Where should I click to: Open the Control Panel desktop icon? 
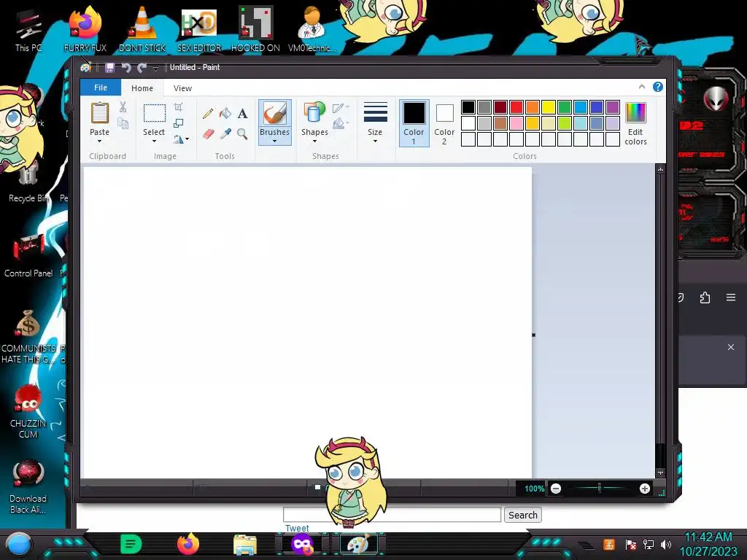point(28,254)
